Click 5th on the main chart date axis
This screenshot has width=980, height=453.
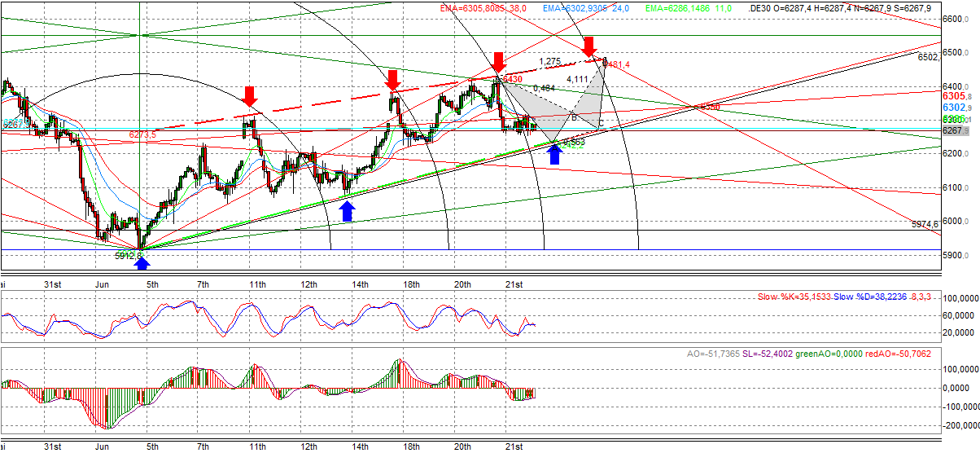tap(151, 284)
